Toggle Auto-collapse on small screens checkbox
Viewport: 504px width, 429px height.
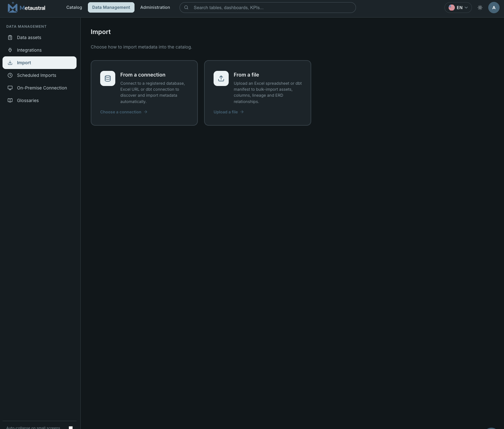pyautogui.click(x=71, y=427)
